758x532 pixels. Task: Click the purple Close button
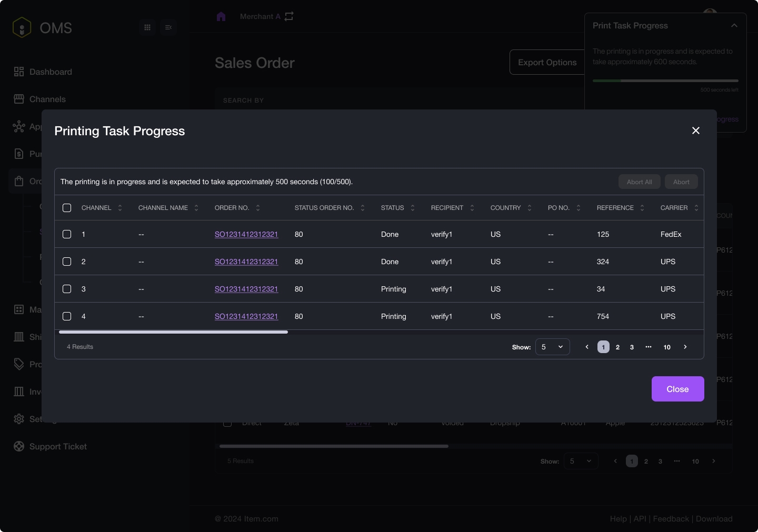pos(677,389)
